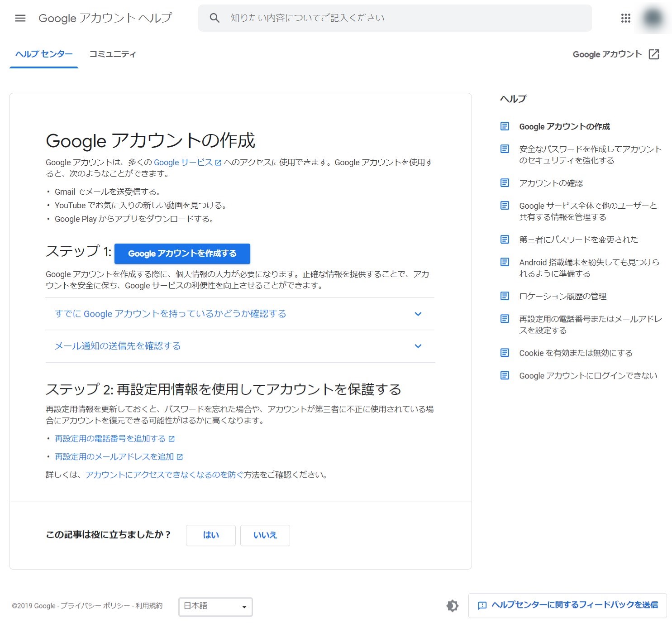Open sidebar link Google サービス全体で他のユーザーと共有

pos(588,211)
